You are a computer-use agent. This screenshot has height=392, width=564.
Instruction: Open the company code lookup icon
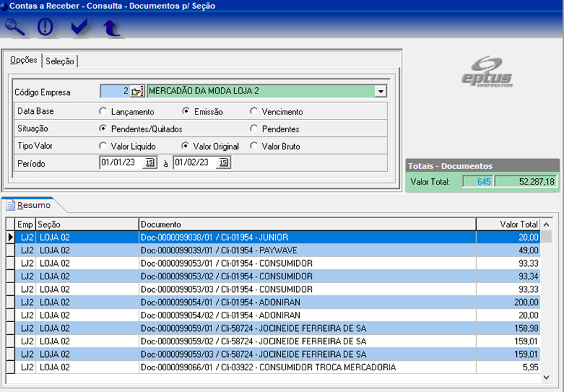[137, 92]
